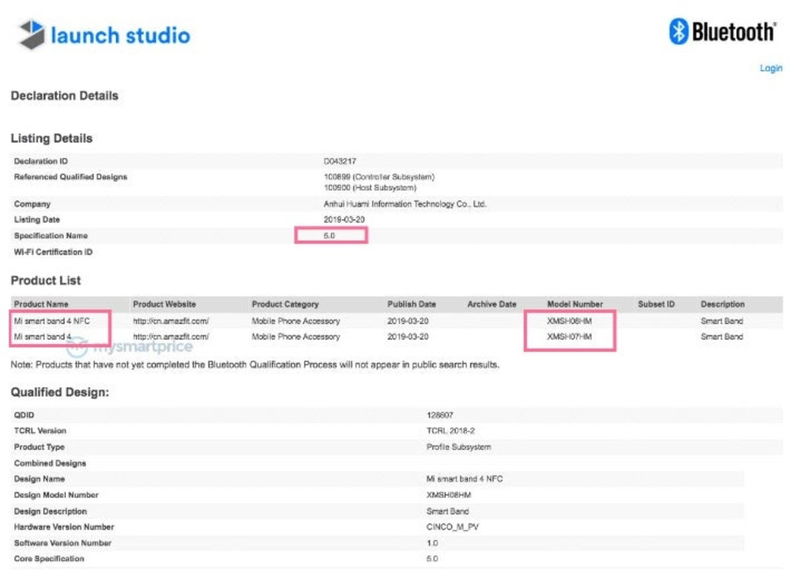
Task: Click the Publish Date column header
Action: (x=411, y=304)
